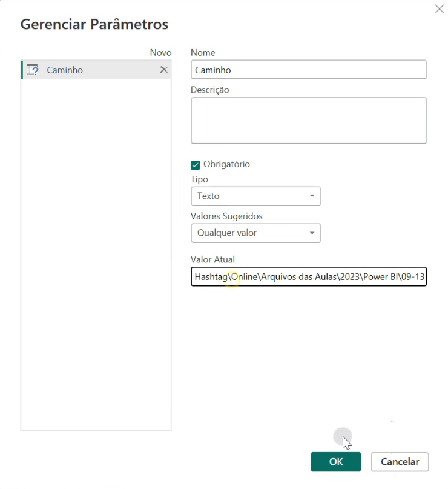Screen dimensions: 448x489
Task: Click the Obrigatório label text
Action: 226,164
